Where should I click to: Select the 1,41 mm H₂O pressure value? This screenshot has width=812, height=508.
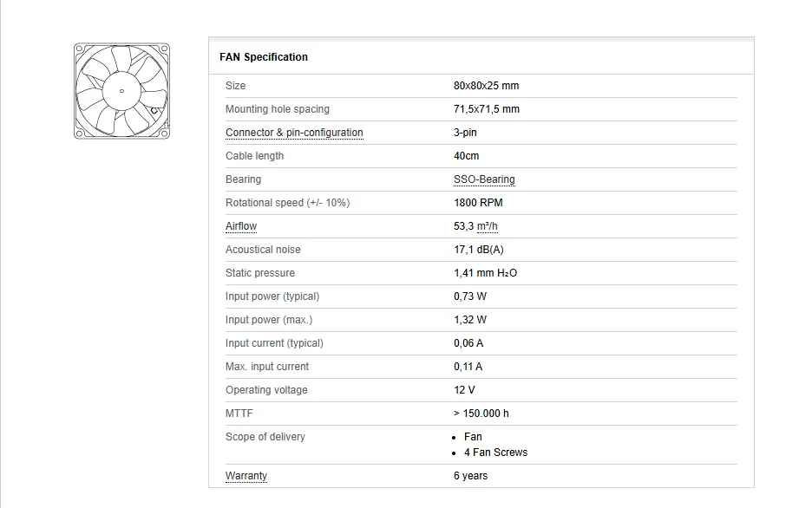click(x=485, y=273)
